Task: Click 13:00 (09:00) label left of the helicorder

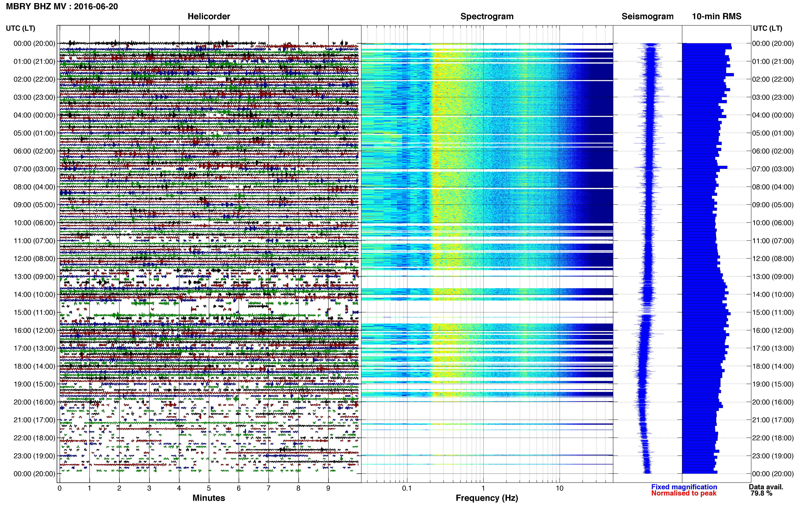Action: (34, 277)
